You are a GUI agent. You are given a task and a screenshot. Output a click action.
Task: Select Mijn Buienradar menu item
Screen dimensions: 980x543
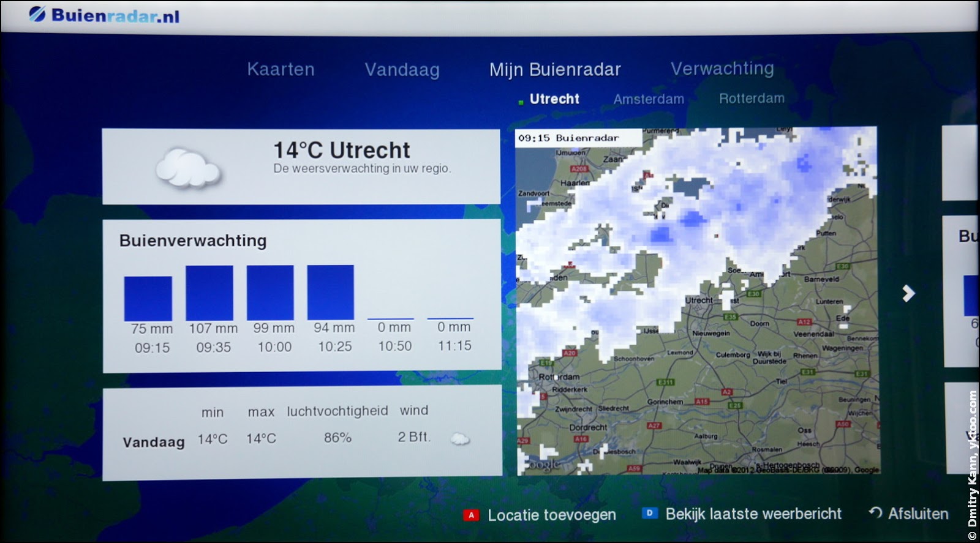[555, 70]
